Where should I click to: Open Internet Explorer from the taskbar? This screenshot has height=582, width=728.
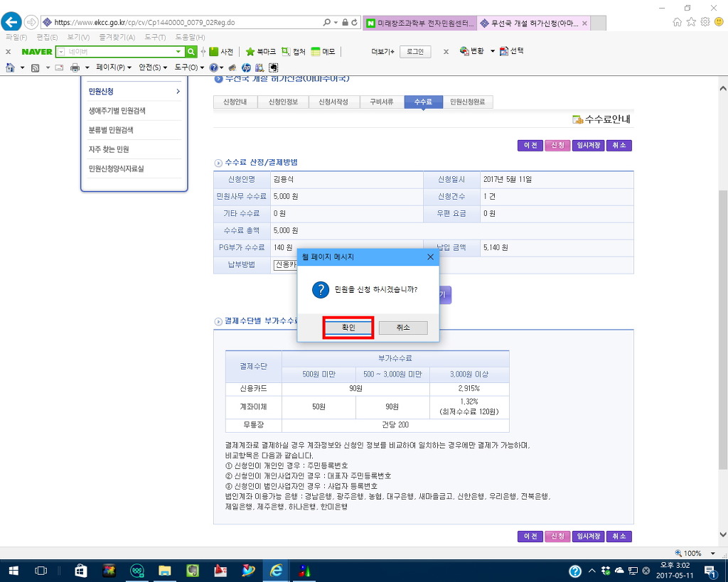[276, 571]
